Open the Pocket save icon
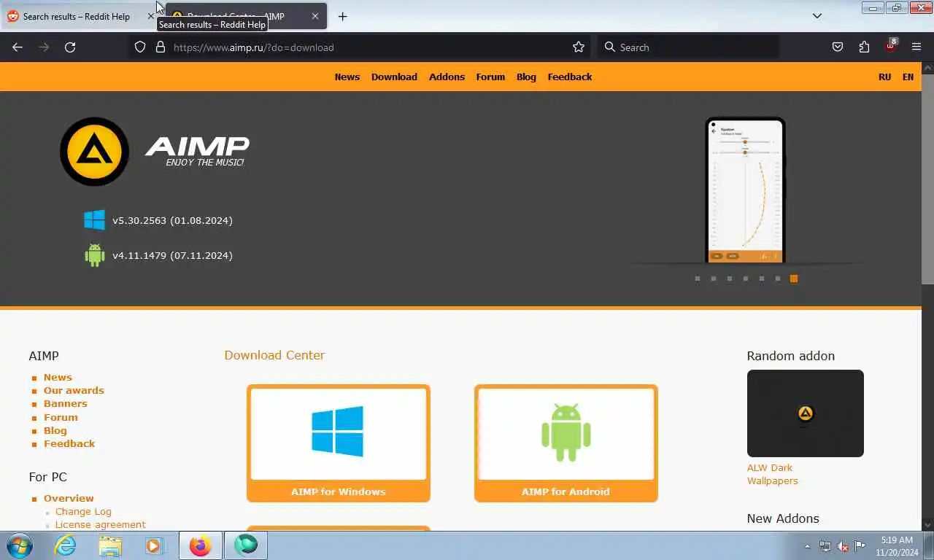Screen dimensions: 934x560 pyautogui.click(x=838, y=47)
